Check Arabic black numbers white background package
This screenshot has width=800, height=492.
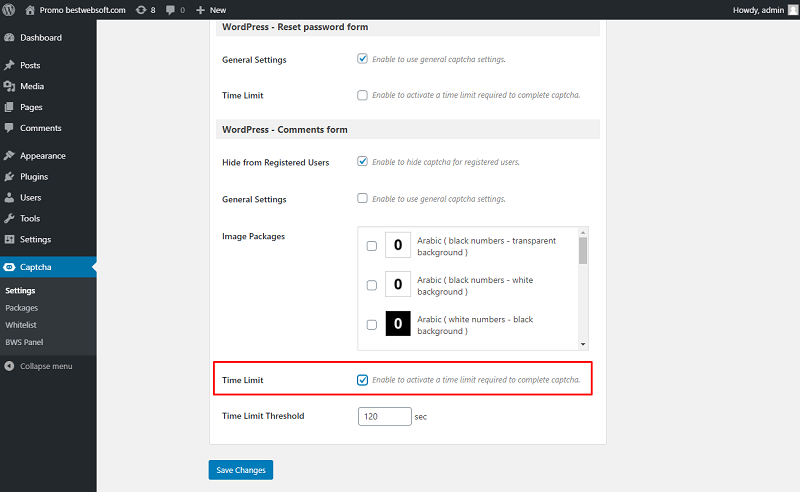[x=372, y=285]
